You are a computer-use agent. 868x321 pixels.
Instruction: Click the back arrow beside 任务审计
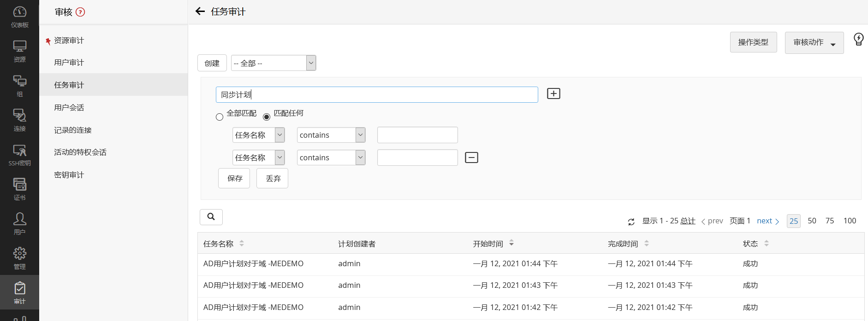click(x=200, y=12)
